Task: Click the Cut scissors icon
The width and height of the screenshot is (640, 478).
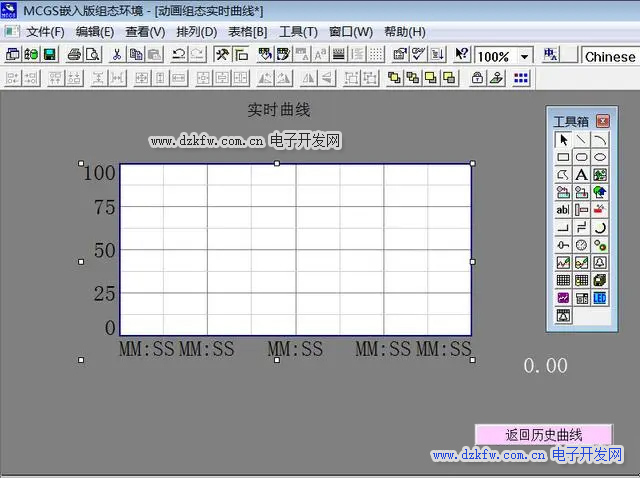Action: (x=117, y=56)
